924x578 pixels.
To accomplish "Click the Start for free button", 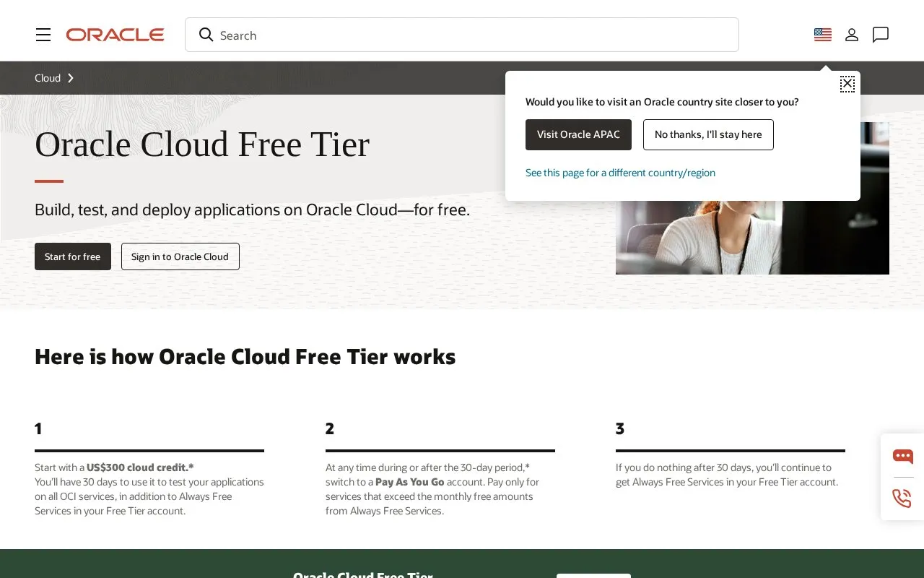I will click(x=73, y=256).
